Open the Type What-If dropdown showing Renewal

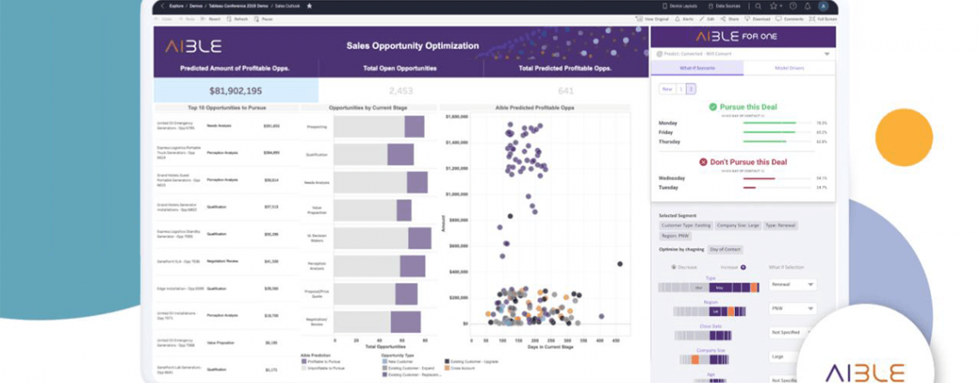click(x=793, y=285)
